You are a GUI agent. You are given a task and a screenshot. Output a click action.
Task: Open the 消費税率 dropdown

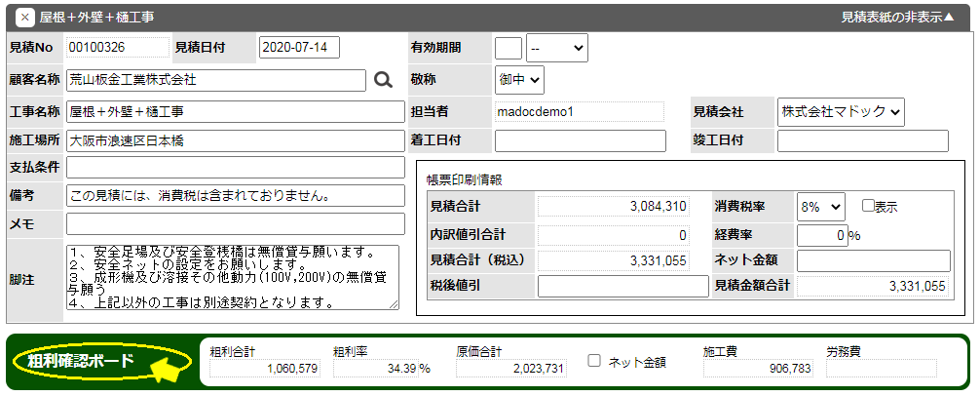(821, 206)
